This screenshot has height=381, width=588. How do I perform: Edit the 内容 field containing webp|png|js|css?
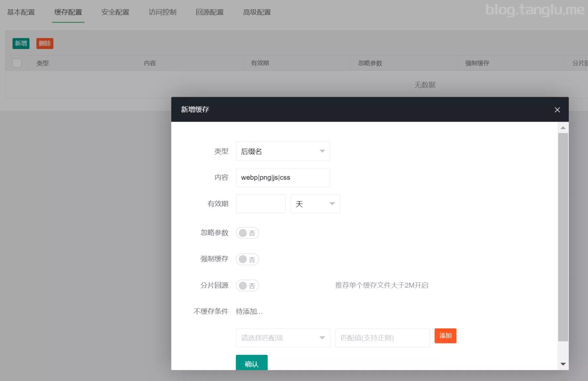pyautogui.click(x=283, y=177)
